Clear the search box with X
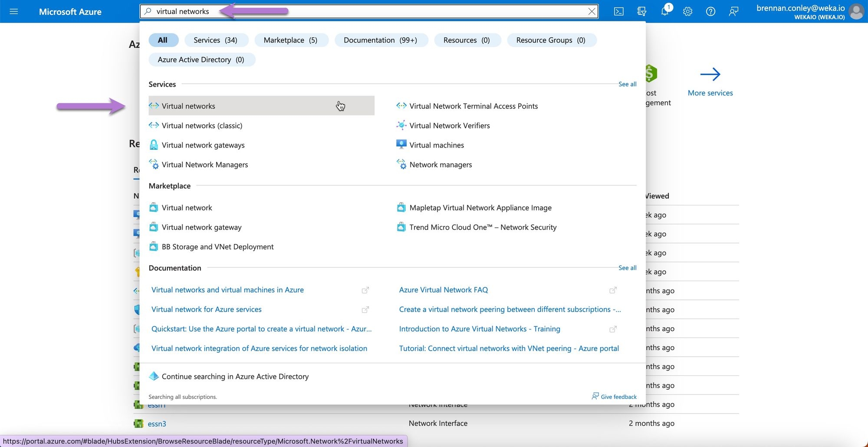Screen dimensions: 868x447 [x=592, y=11]
